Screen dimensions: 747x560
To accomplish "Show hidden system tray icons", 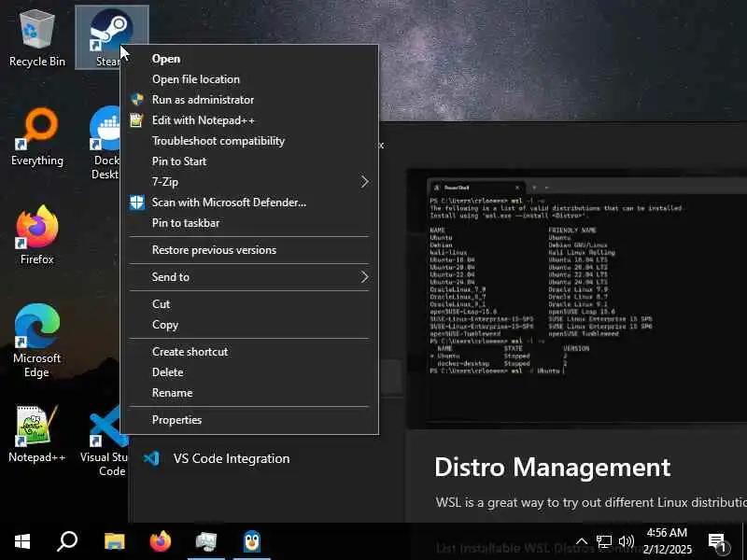I will (582, 541).
